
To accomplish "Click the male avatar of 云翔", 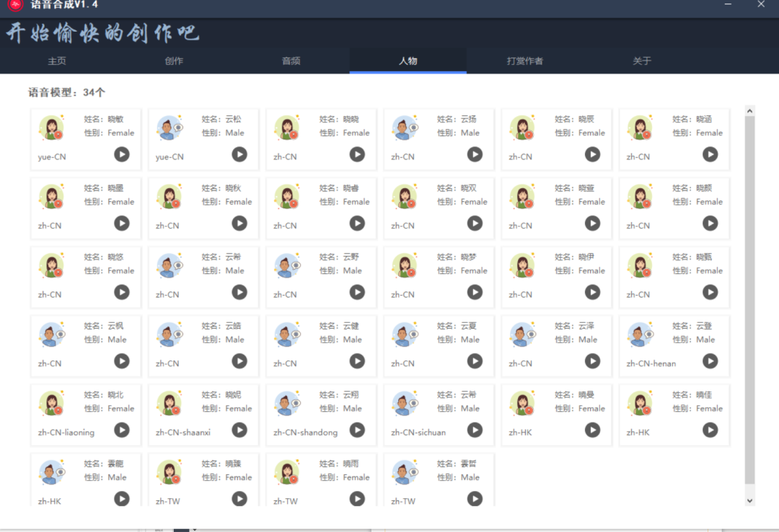I will (287, 404).
